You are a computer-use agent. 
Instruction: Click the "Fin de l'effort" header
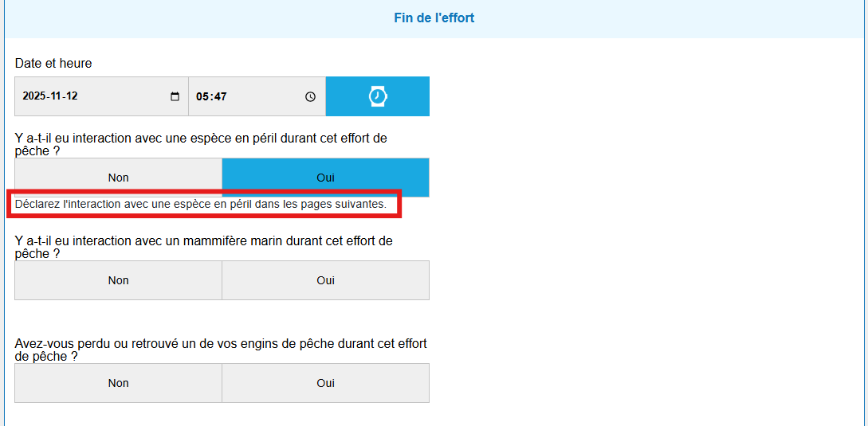tap(434, 18)
